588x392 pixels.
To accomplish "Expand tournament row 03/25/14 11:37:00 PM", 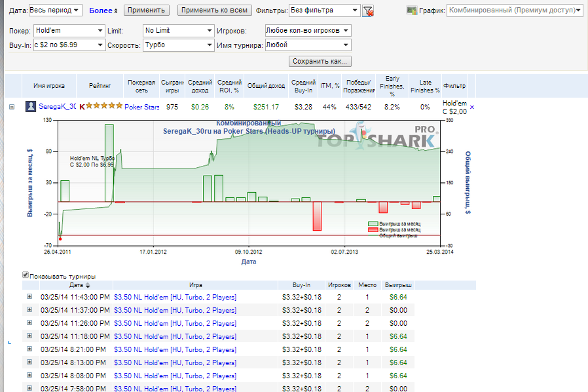I will tap(29, 310).
